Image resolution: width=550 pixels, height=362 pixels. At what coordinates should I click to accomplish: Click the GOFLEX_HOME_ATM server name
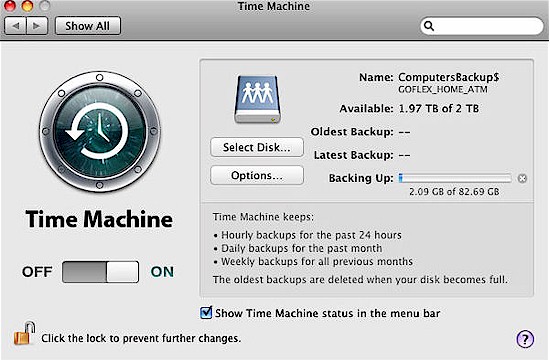443,90
